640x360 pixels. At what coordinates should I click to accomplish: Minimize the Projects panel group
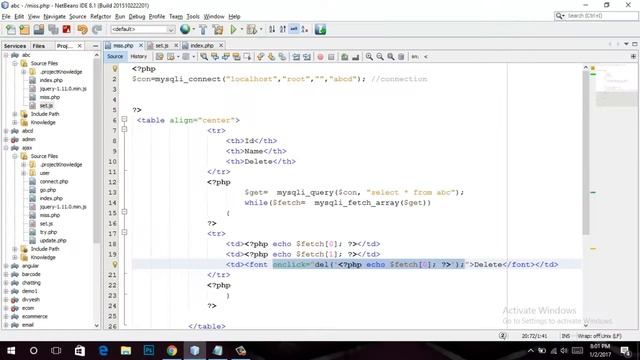pyautogui.click(x=96, y=46)
